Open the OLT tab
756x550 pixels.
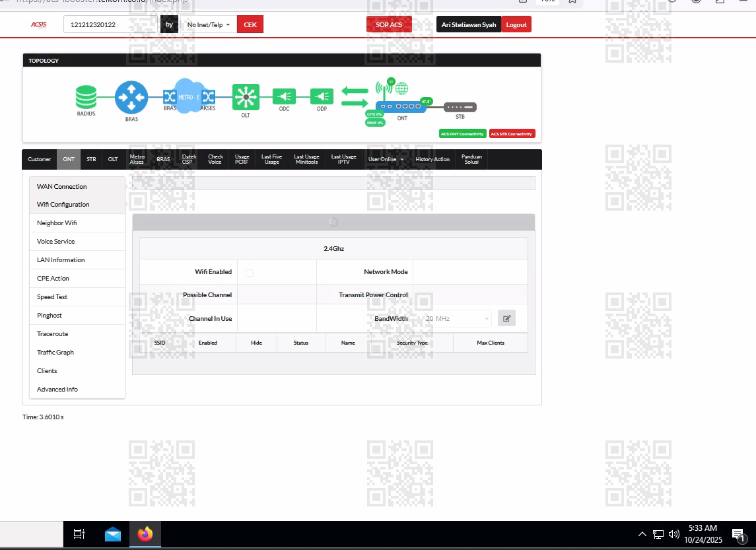click(113, 160)
